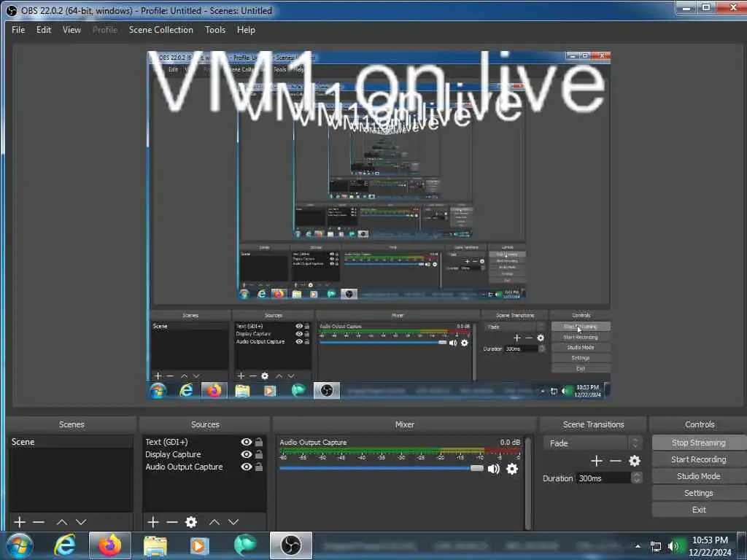Move scene down with arrow icon
Viewport: 747px width, 560px height.
pos(81,522)
